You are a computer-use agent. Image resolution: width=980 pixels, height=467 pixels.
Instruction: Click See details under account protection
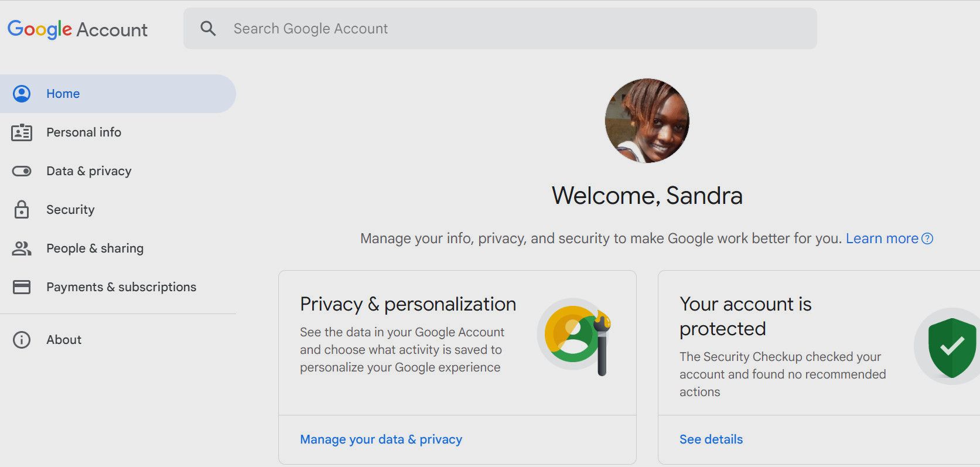(x=710, y=439)
